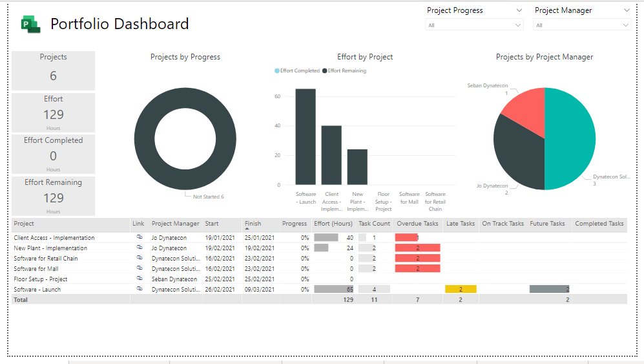The height and width of the screenshot is (364, 644).
Task: Click link icon in Software for Retail Chain row
Action: click(x=139, y=259)
